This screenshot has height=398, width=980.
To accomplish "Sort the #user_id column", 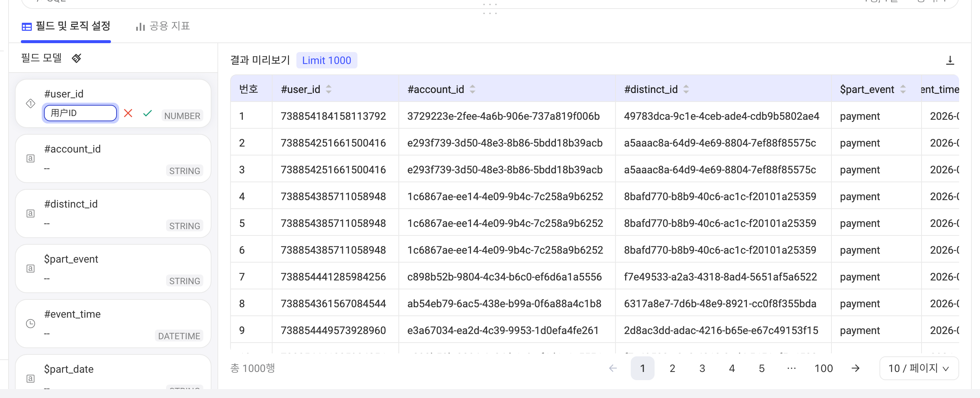I will [x=329, y=89].
